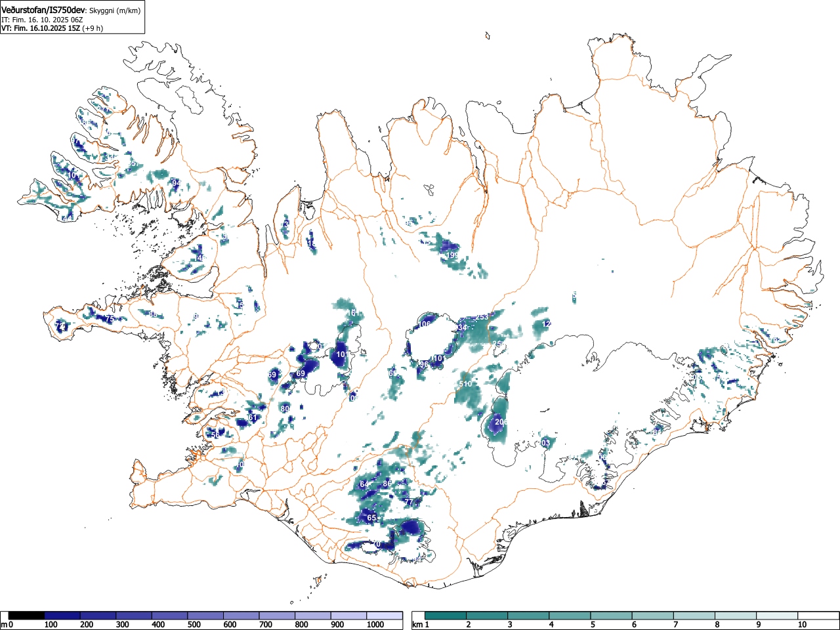
Task: Pick the 9–10 km lightest legend band
Action: [x=778, y=616]
